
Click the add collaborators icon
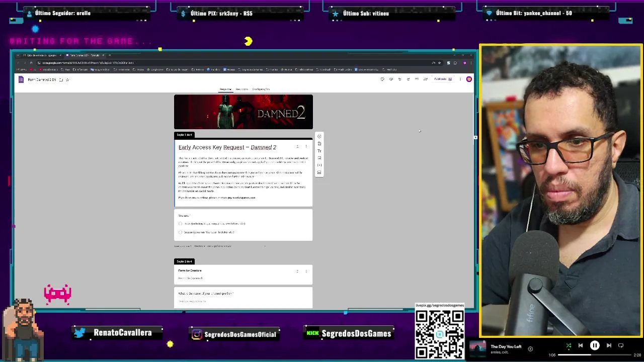[426, 79]
